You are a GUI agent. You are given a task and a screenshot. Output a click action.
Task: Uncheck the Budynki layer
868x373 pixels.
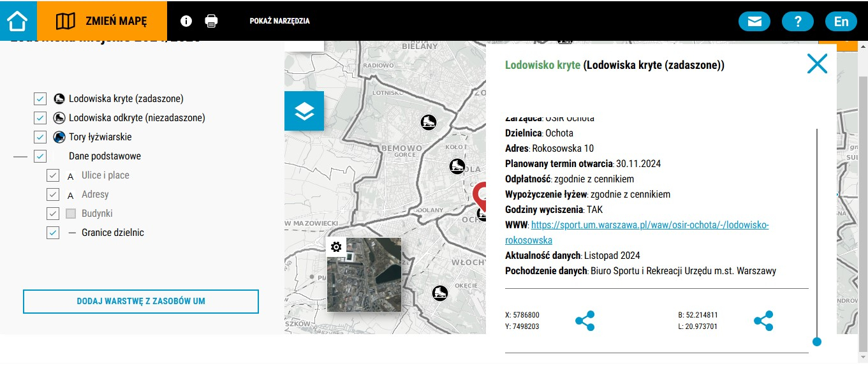click(53, 214)
